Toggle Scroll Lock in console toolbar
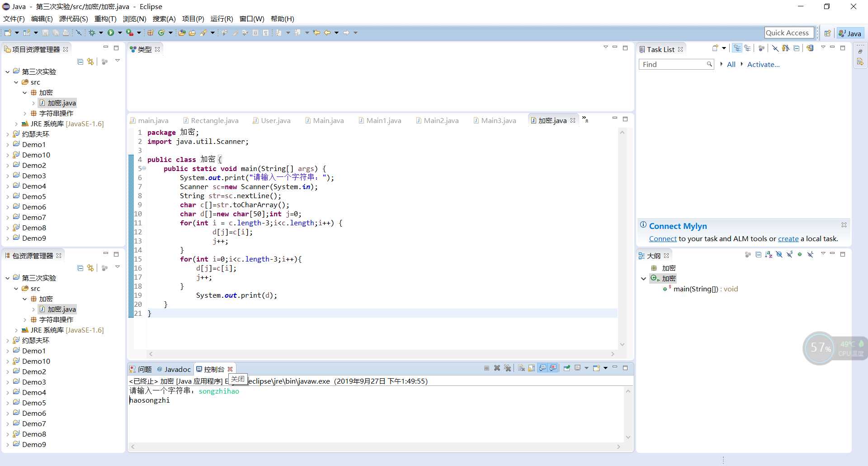 (531, 368)
